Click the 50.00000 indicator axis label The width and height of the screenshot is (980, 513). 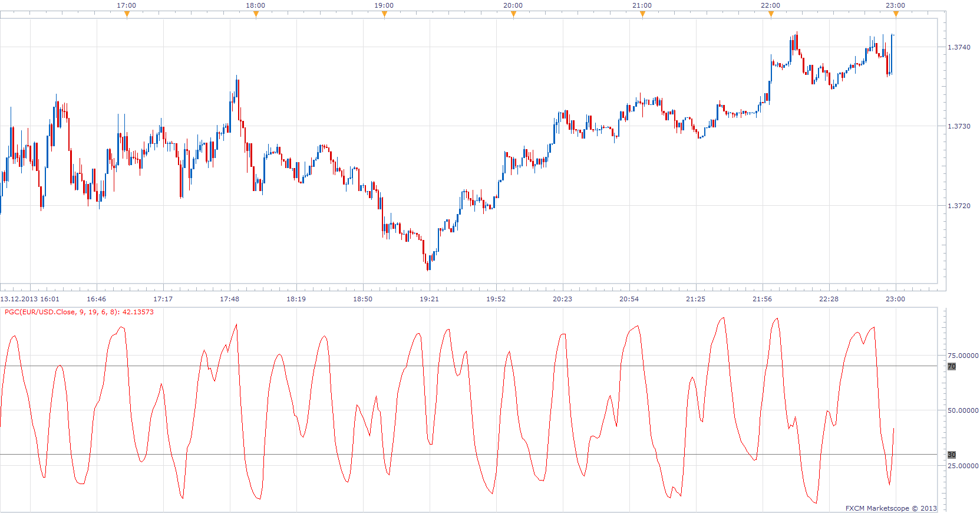(x=963, y=410)
